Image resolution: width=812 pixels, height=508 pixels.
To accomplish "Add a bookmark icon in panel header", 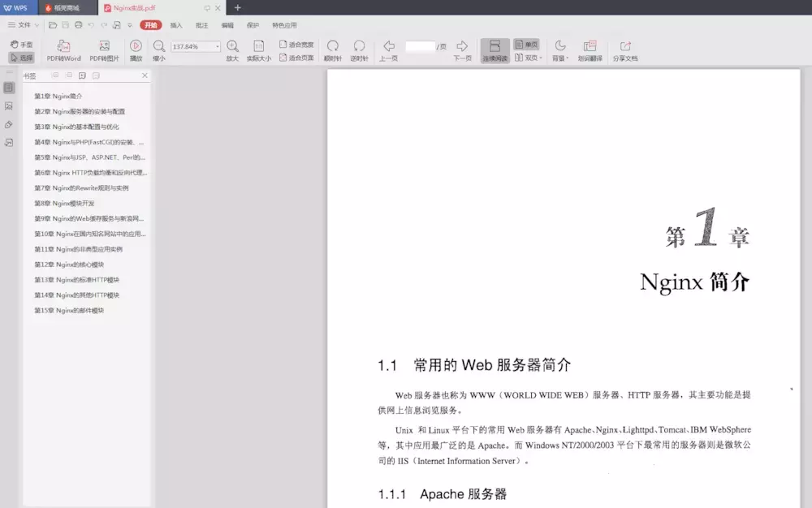I will 82,75.
